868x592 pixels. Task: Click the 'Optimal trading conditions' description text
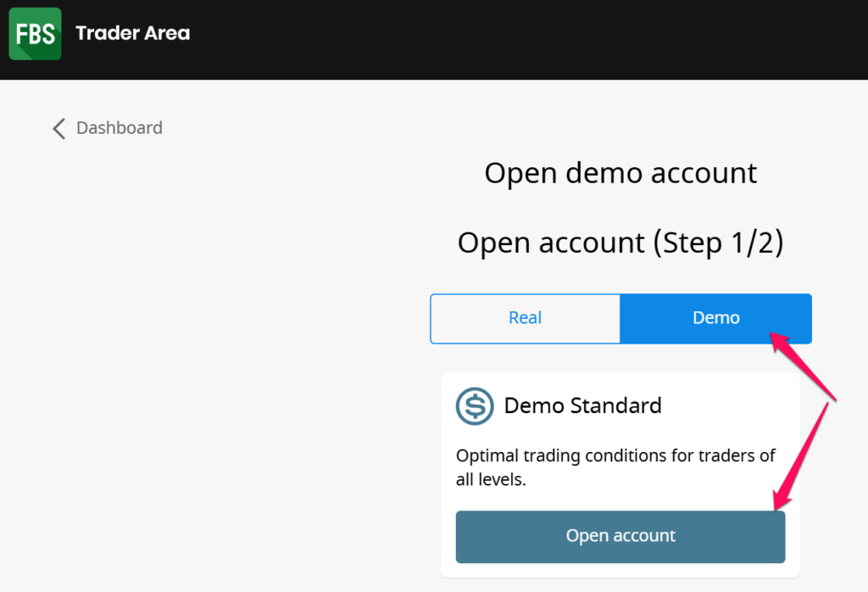(x=615, y=467)
